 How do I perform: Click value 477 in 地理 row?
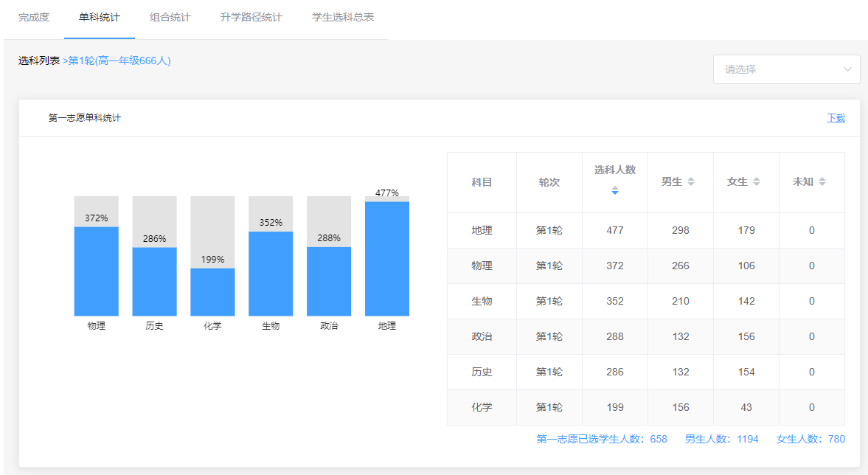[x=615, y=230]
